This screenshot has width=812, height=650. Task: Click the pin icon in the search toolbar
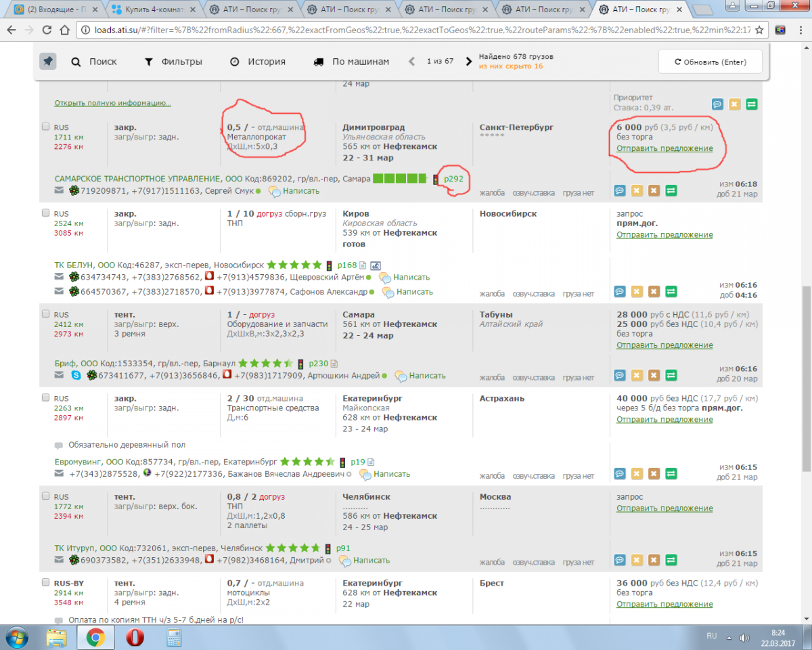(x=47, y=61)
